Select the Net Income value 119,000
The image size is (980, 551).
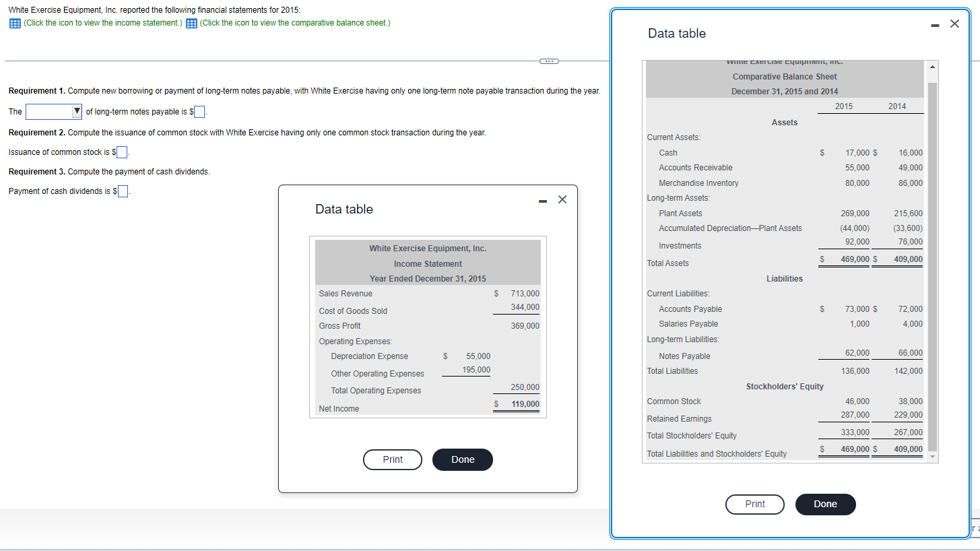(525, 404)
